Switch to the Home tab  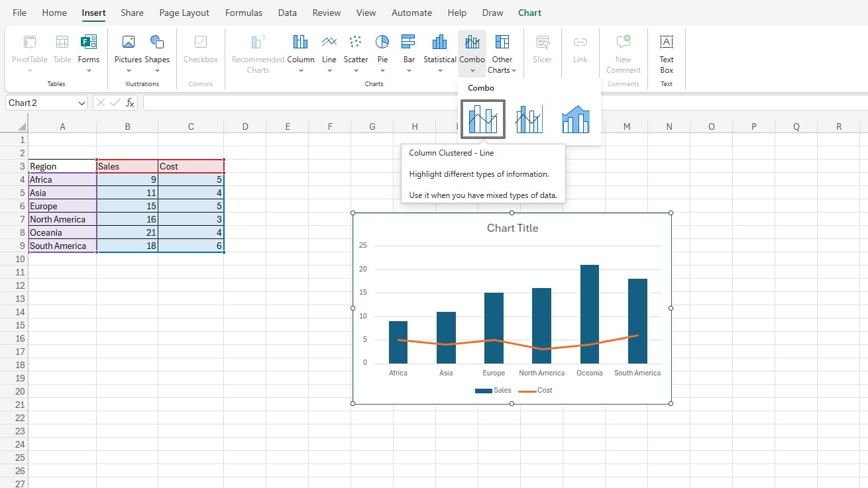[x=54, y=13]
